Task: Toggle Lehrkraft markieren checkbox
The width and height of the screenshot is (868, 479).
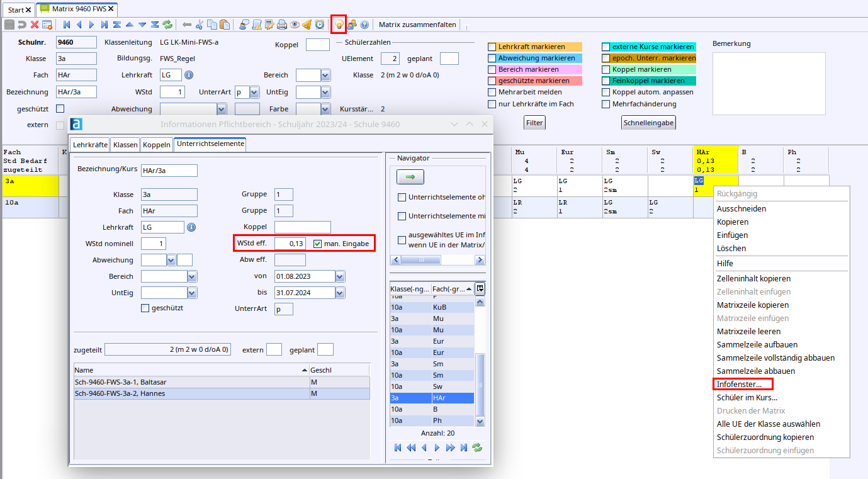Action: [x=492, y=47]
